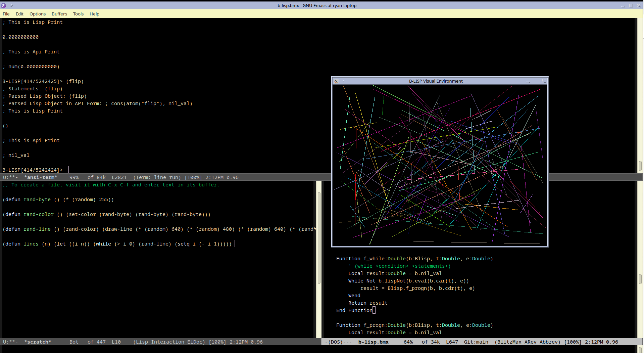Screen dimensions: 644x353
Task: Close the B-LISP Visual Environment window
Action: coord(544,81)
